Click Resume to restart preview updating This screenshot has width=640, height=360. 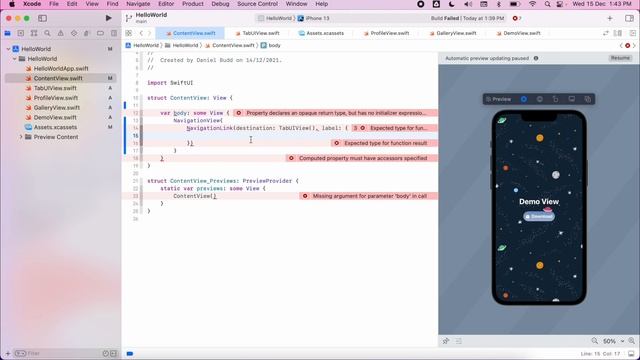click(620, 58)
